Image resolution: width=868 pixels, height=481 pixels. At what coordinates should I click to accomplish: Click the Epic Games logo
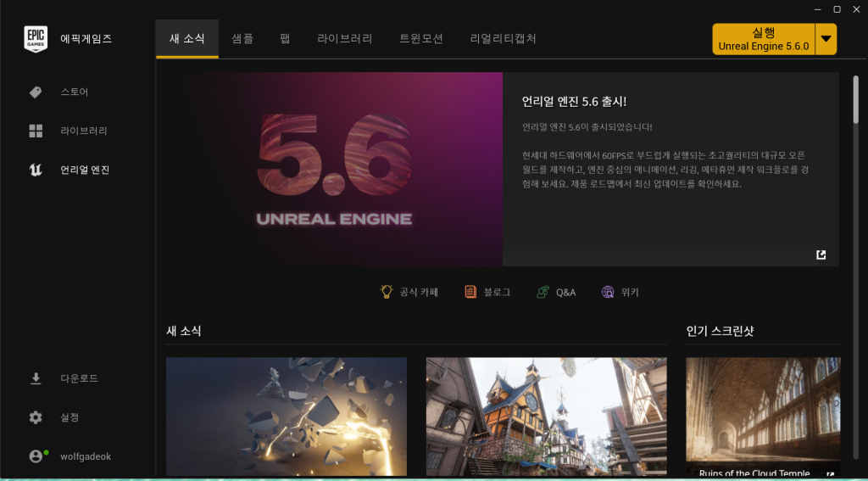tap(36, 39)
